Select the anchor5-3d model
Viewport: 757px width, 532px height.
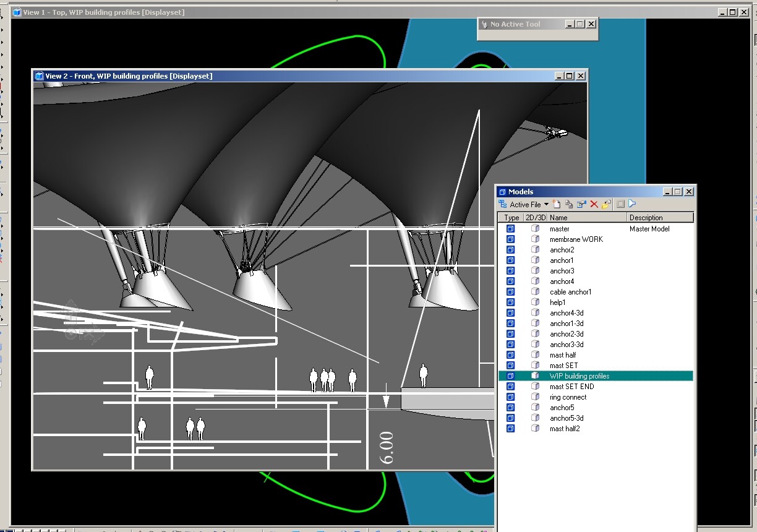point(566,418)
